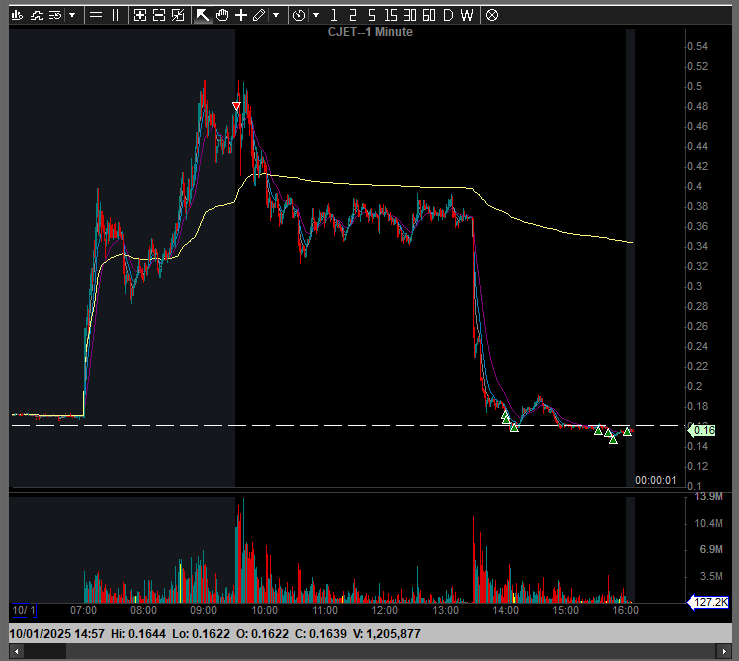This screenshot has width=739, height=661.
Task: Click the 13.9M volume axis label
Action: pos(708,496)
